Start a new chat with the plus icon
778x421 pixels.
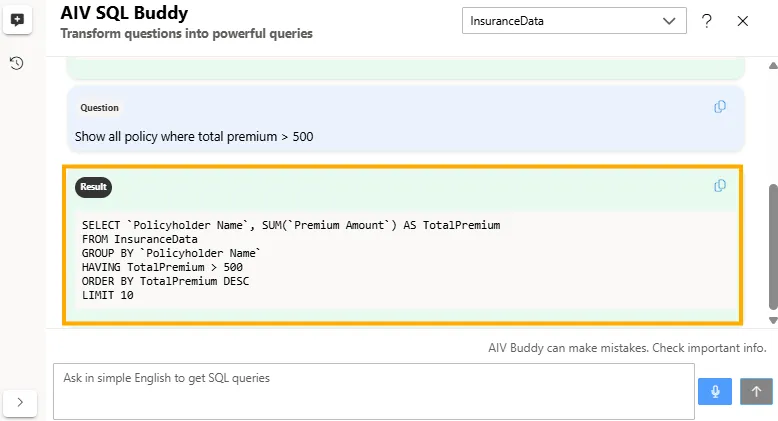click(17, 20)
